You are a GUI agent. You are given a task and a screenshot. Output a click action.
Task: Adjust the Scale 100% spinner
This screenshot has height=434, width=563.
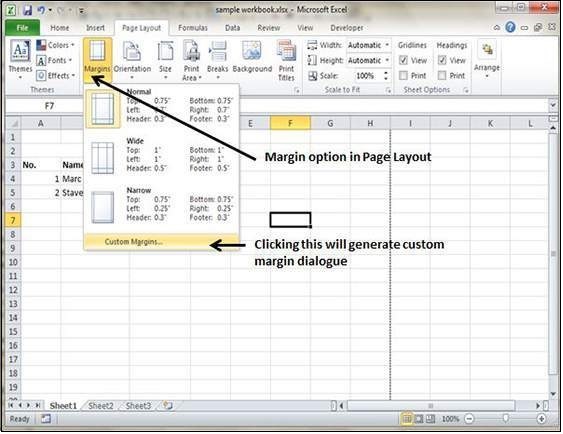point(386,75)
